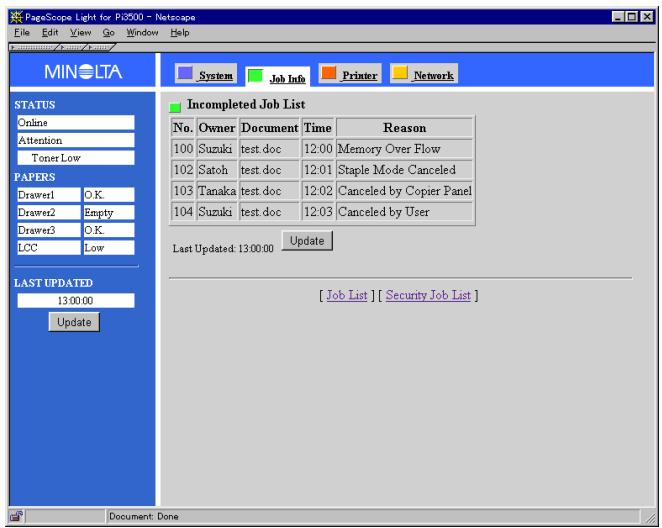Viewport: 662px width, 528px height.
Task: Select job number 104 cell
Action: pyautogui.click(x=183, y=212)
